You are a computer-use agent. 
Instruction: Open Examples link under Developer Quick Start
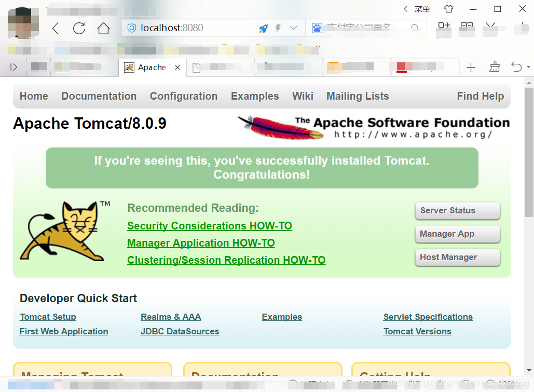[x=282, y=317]
